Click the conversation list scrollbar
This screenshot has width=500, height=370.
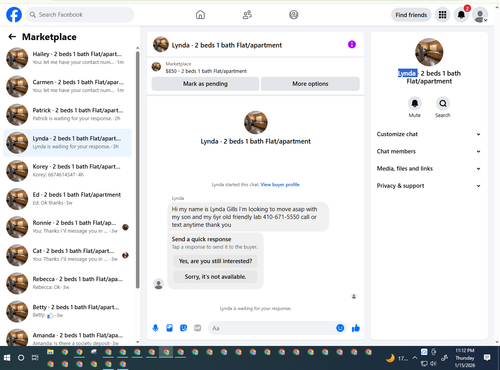(137, 169)
